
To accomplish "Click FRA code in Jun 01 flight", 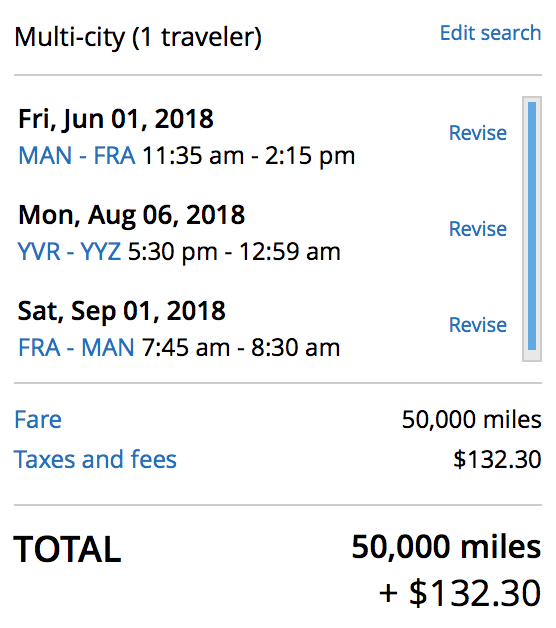I will coord(114,155).
